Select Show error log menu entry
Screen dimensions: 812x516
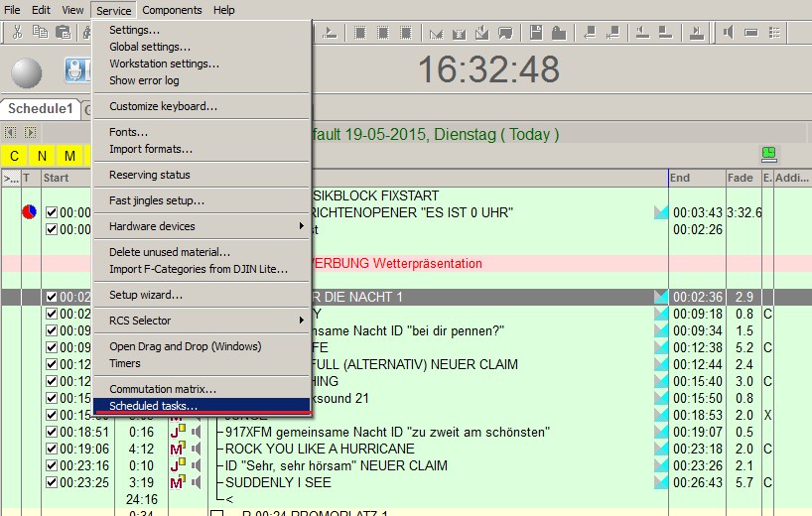point(202,80)
